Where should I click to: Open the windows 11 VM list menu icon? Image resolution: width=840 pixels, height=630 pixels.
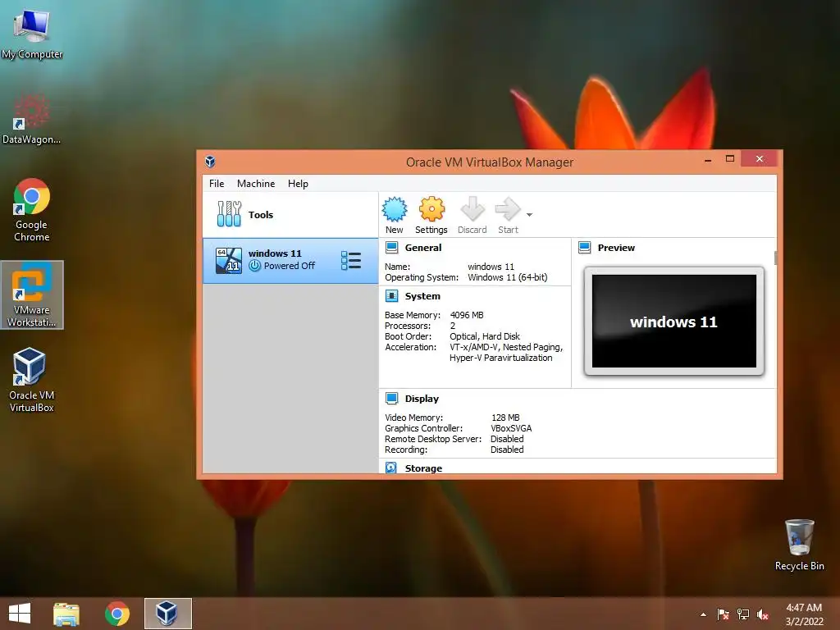(x=351, y=261)
